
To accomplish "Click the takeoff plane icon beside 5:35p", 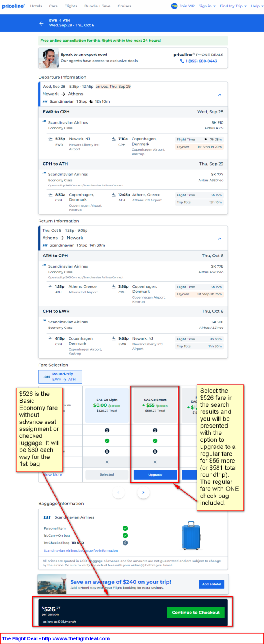I will [50, 139].
